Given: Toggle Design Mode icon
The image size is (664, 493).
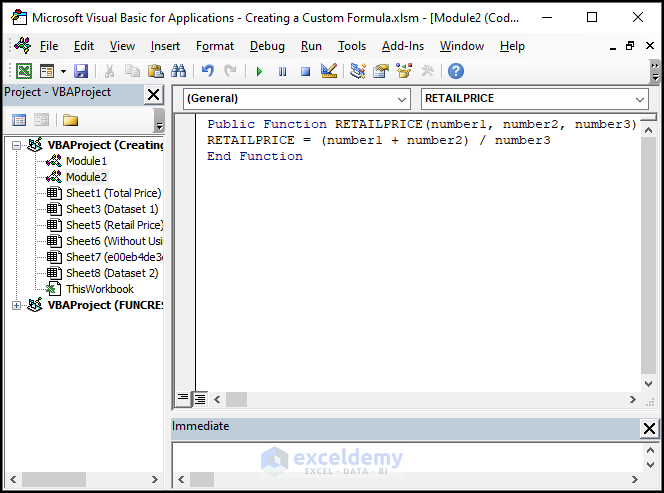Looking at the screenshot, I should 329,71.
